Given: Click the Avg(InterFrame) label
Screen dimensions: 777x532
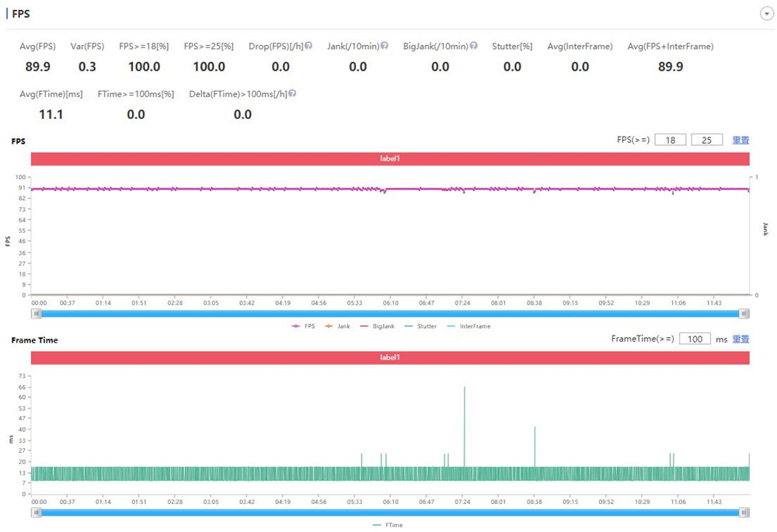Looking at the screenshot, I should 580,46.
